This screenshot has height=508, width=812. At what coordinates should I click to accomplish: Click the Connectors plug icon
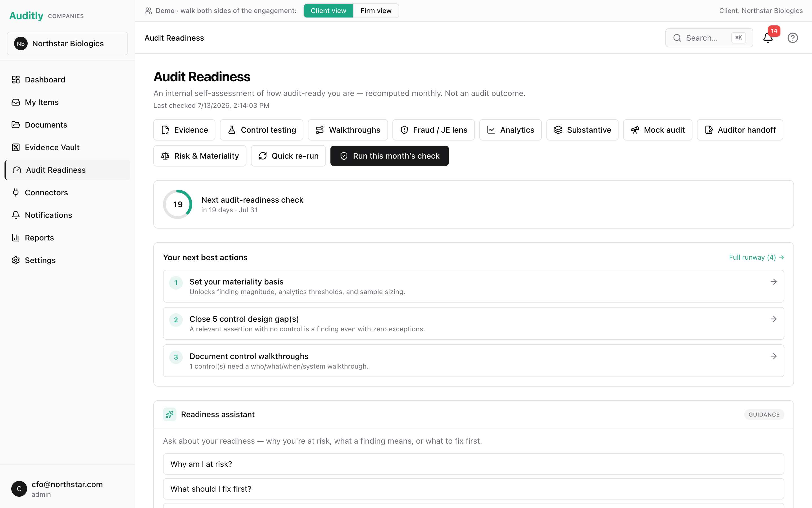coord(16,192)
